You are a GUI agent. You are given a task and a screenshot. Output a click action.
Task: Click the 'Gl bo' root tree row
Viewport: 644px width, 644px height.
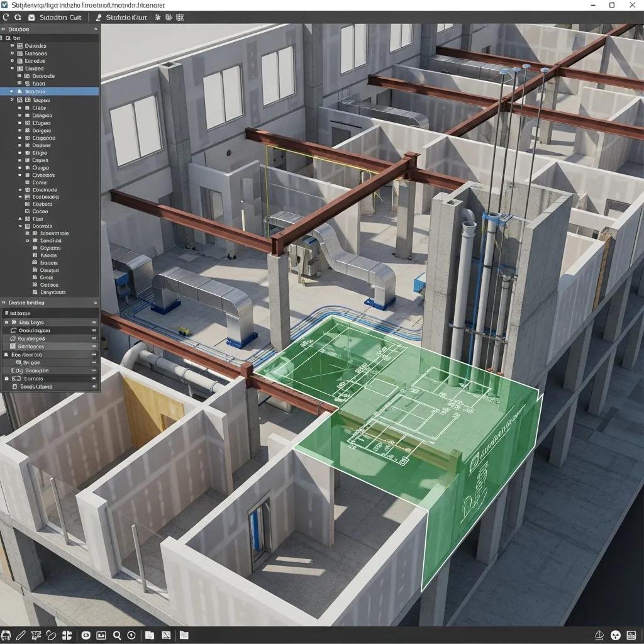(49, 38)
